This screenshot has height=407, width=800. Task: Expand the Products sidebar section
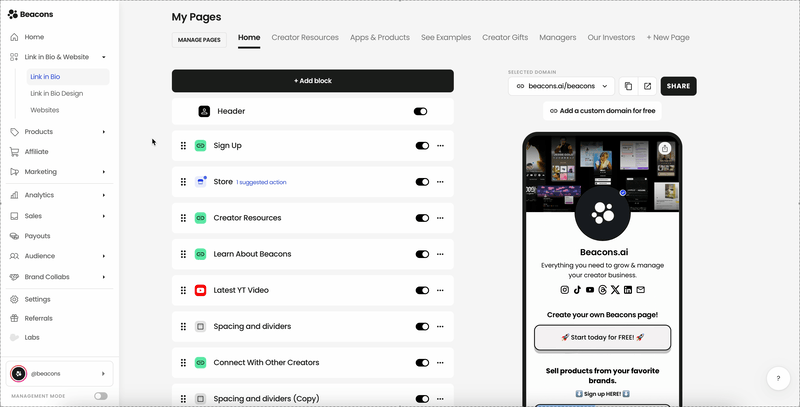click(104, 132)
